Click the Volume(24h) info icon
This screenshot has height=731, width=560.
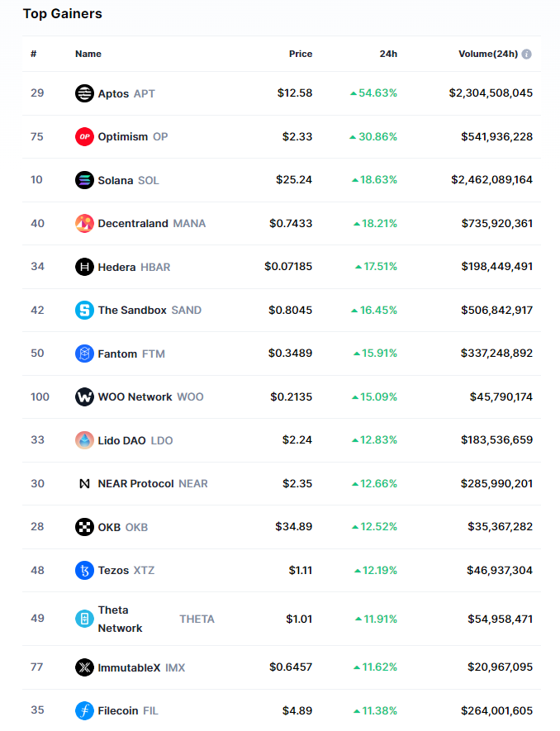(x=527, y=55)
